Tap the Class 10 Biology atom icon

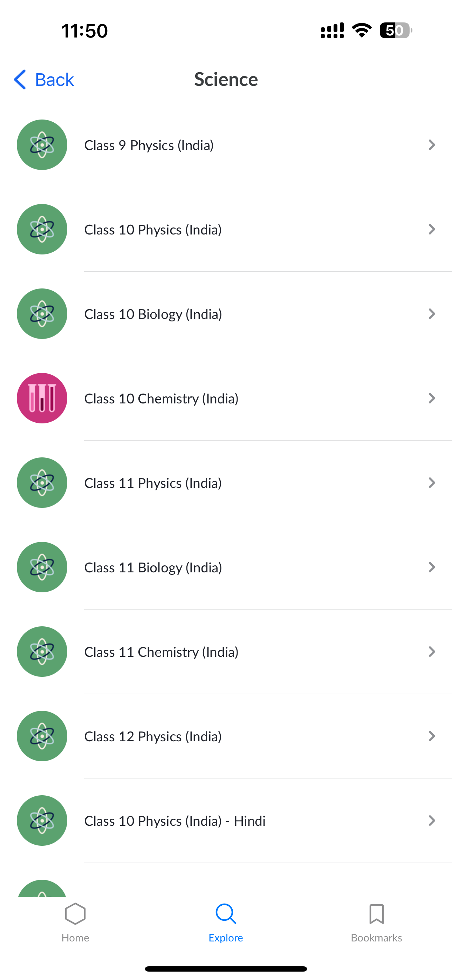(x=42, y=314)
